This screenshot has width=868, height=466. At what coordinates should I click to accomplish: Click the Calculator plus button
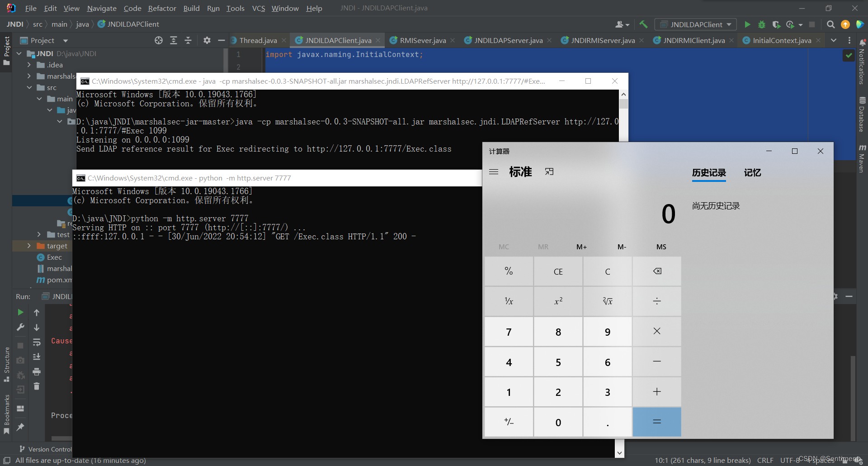coord(657,392)
